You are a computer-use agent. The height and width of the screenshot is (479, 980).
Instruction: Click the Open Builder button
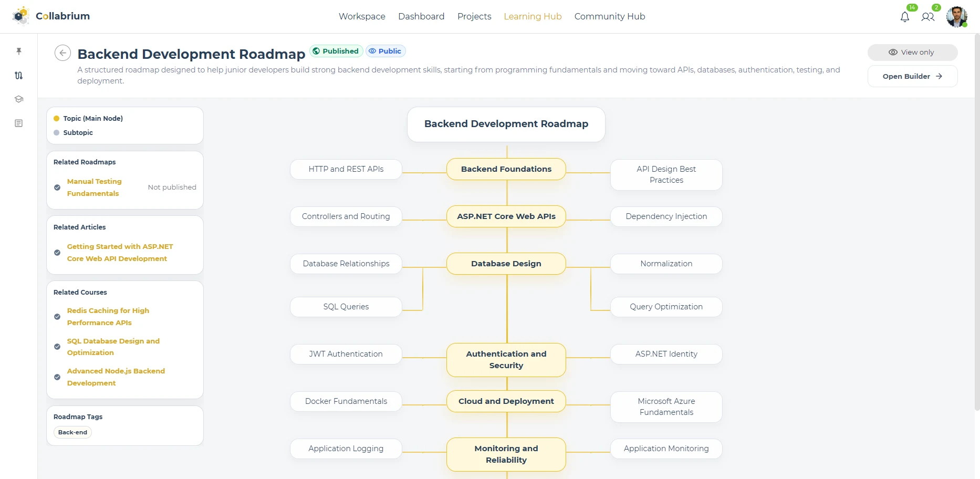pos(912,76)
